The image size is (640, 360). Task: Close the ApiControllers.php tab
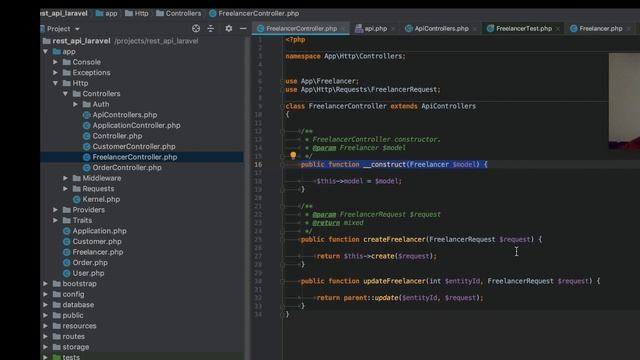474,29
